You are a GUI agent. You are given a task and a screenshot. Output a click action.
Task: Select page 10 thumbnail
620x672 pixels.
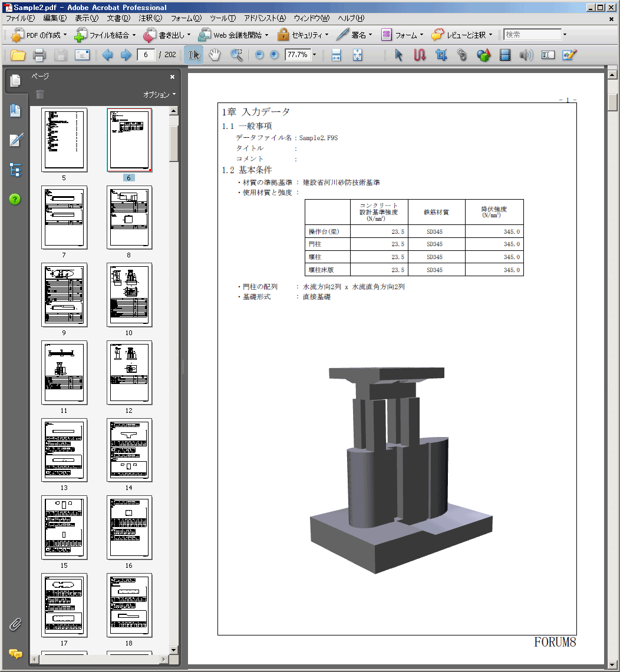[x=129, y=295]
